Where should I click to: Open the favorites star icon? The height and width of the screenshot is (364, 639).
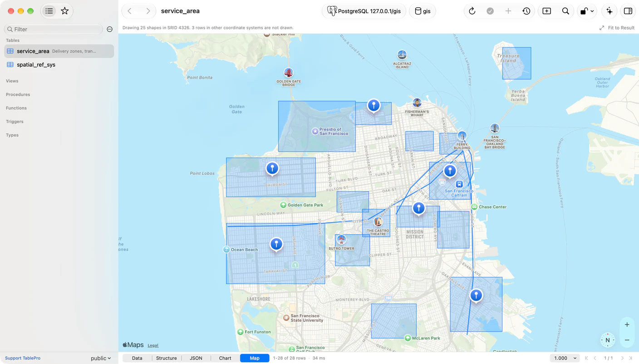click(x=65, y=11)
